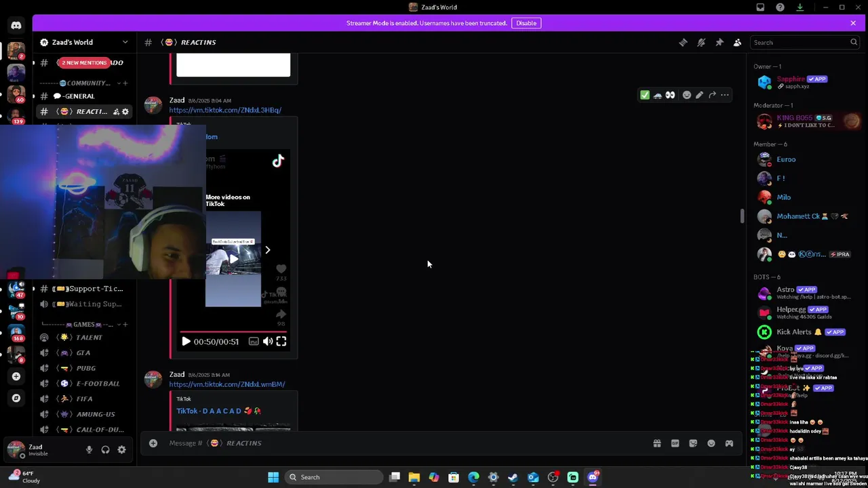Join the E-FOOTBALL voice channel
Screen dimensions: 868x488
(84, 384)
